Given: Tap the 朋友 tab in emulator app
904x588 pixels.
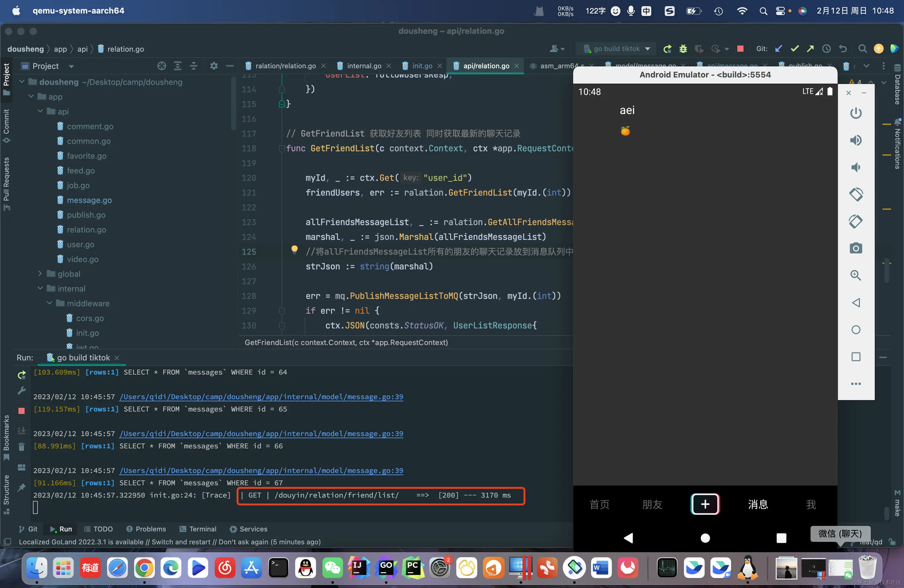Looking at the screenshot, I should (652, 504).
